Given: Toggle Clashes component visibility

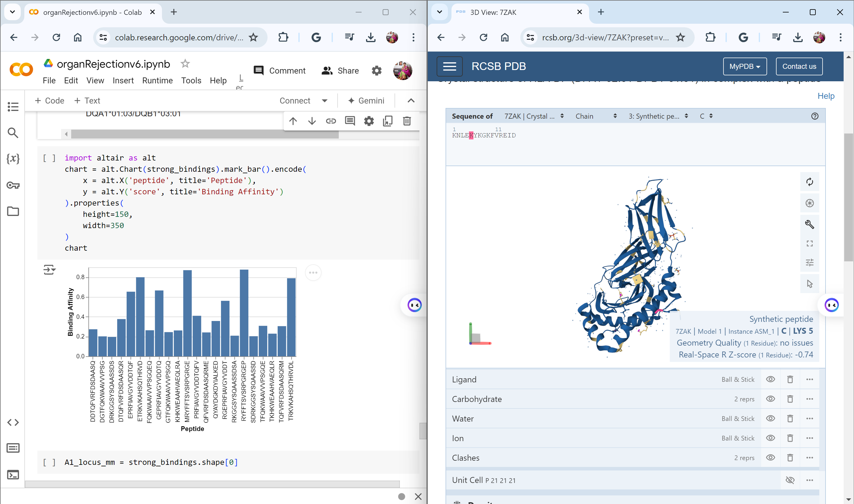Looking at the screenshot, I should (770, 457).
